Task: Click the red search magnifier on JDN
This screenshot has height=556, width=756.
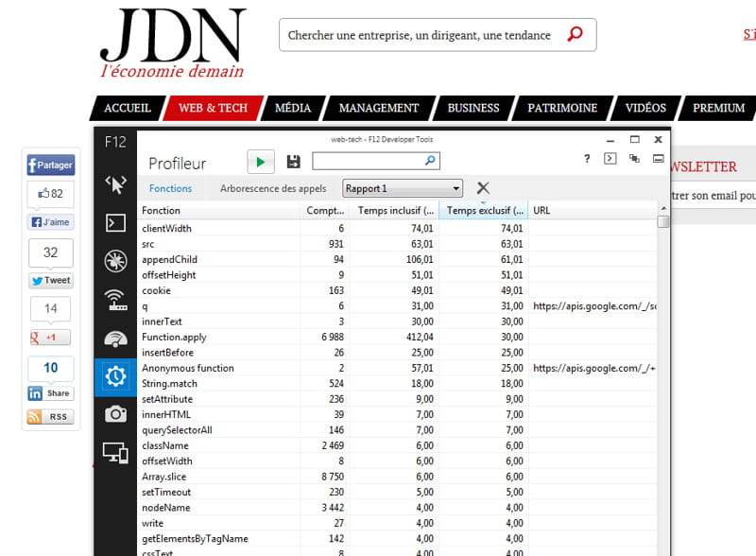Action: point(575,34)
